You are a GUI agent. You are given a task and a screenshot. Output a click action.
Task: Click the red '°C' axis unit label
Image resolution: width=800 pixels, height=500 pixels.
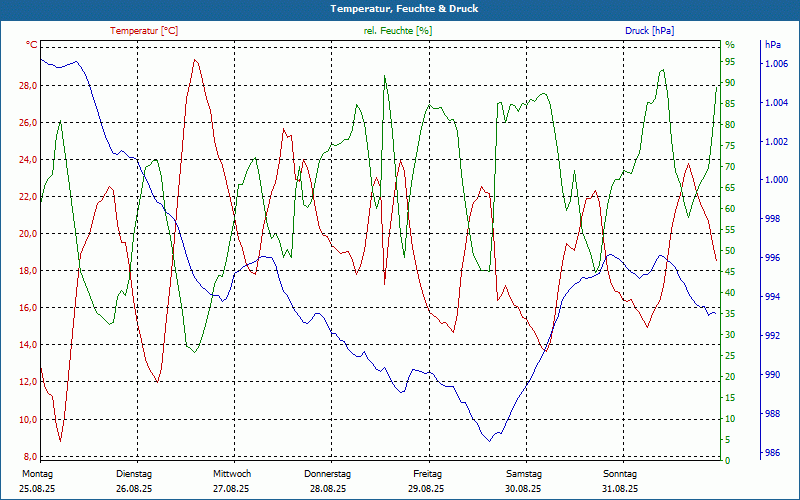click(31, 45)
